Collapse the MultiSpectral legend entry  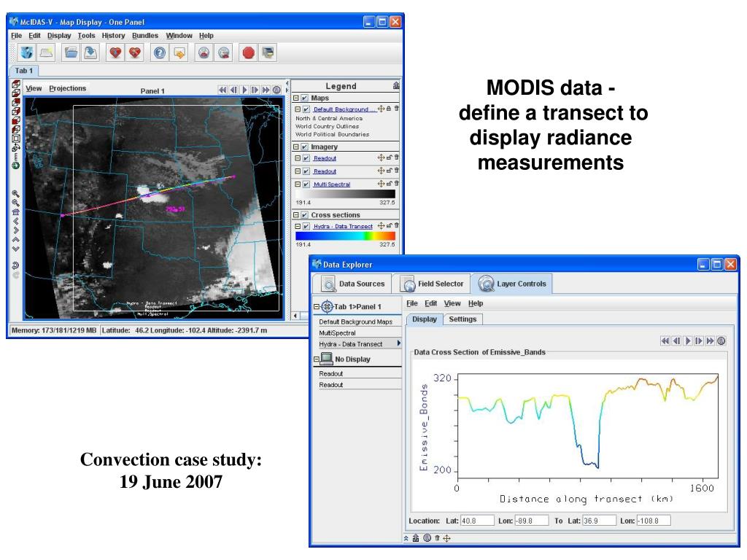[x=298, y=184]
